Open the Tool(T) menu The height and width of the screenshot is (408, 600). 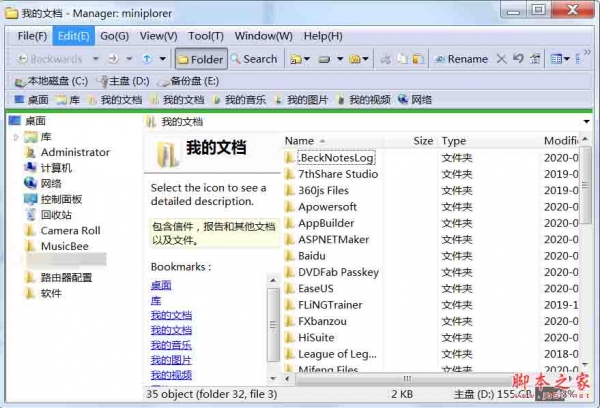(x=205, y=36)
